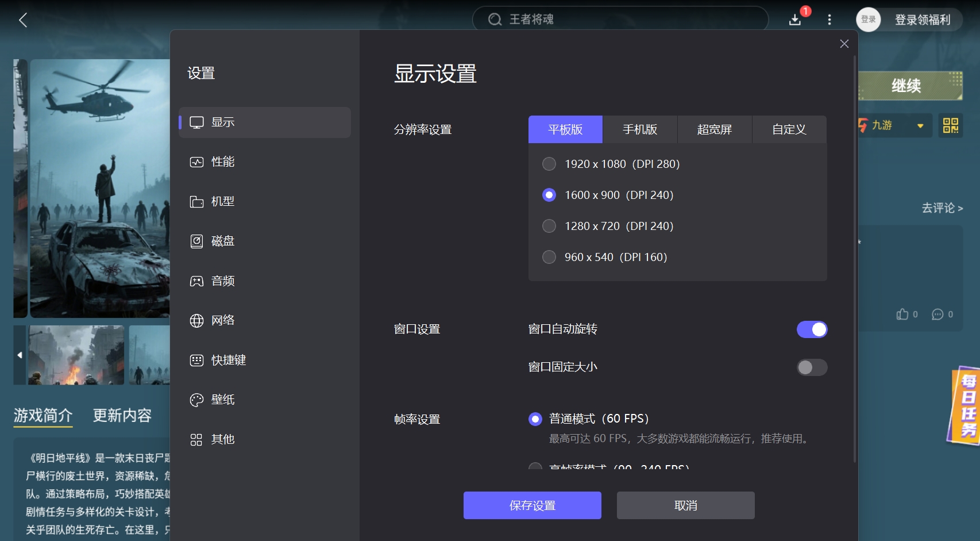Close the settings dialog
Viewport: 980px width, 541px height.
[844, 44]
